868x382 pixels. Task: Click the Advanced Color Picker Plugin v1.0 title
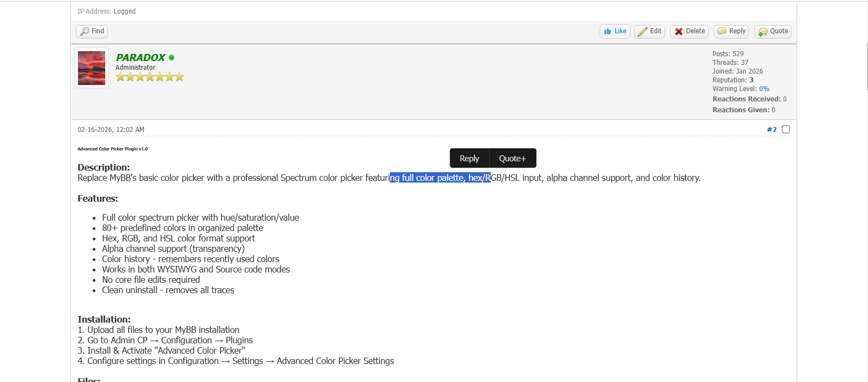pyautogui.click(x=112, y=149)
